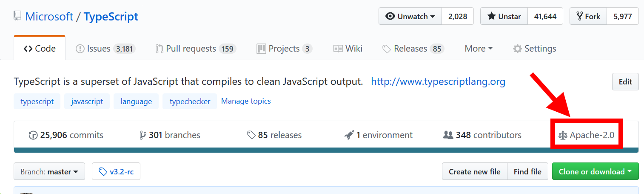Viewport: 644px width, 194px height.
Task: Click the code brackets icon on Code tab
Action: coord(28,49)
